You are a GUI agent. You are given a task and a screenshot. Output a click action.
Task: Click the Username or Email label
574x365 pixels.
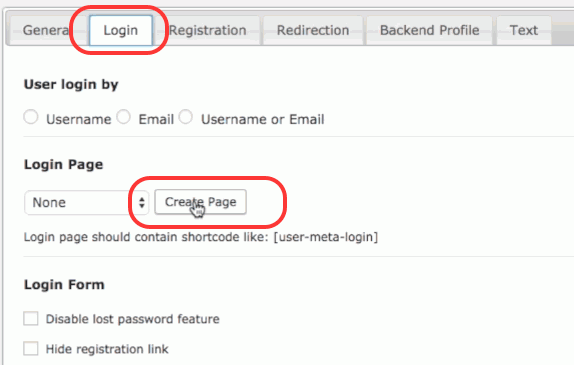[262, 119]
